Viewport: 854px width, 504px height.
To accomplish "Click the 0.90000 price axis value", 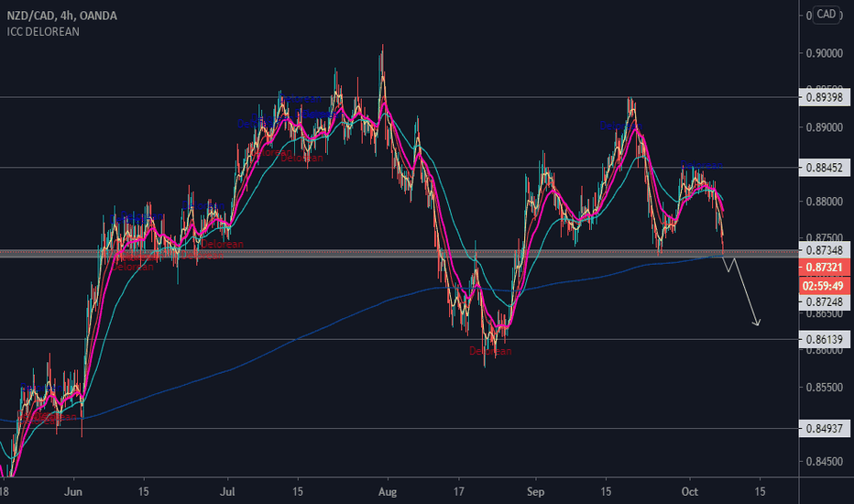I will click(824, 53).
